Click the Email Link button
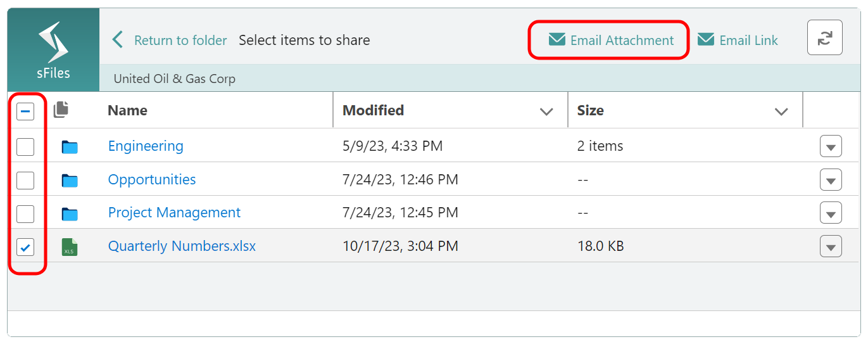Screen dimensions: 868x344 pos(738,40)
